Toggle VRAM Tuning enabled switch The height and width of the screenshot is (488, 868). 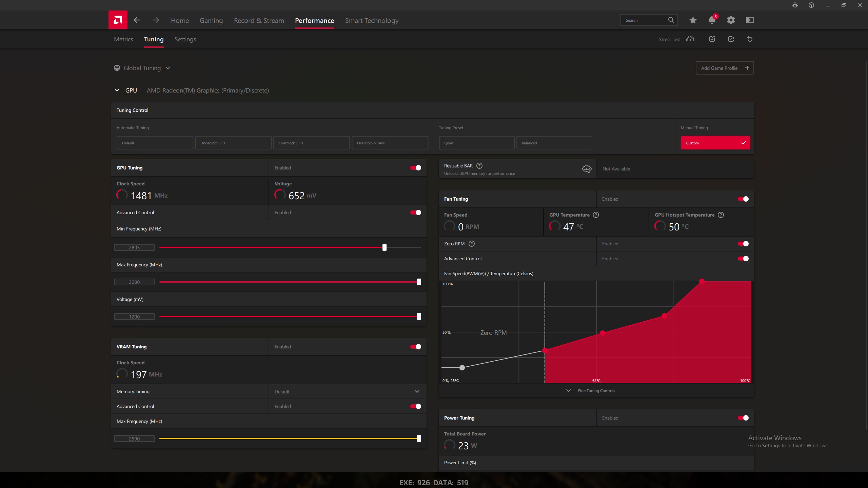[x=416, y=347]
